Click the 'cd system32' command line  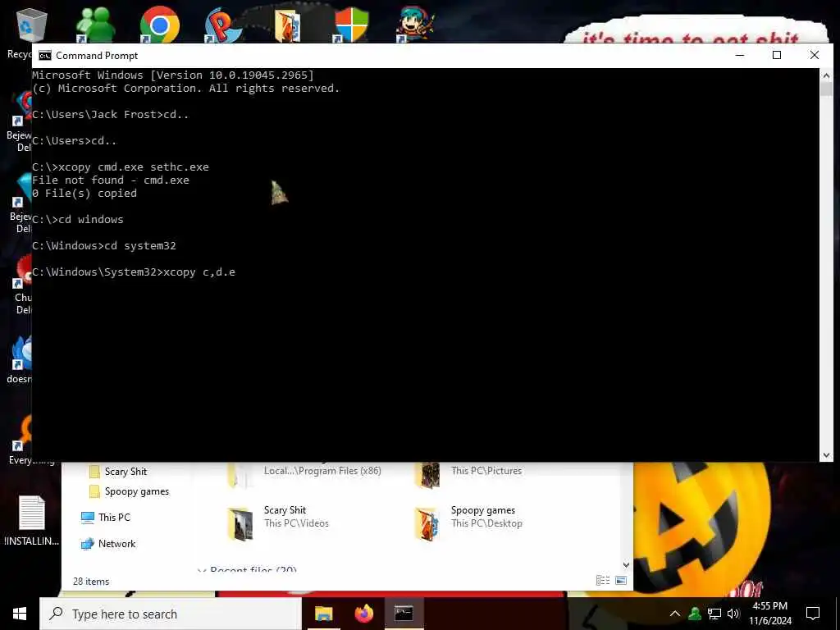coord(104,246)
